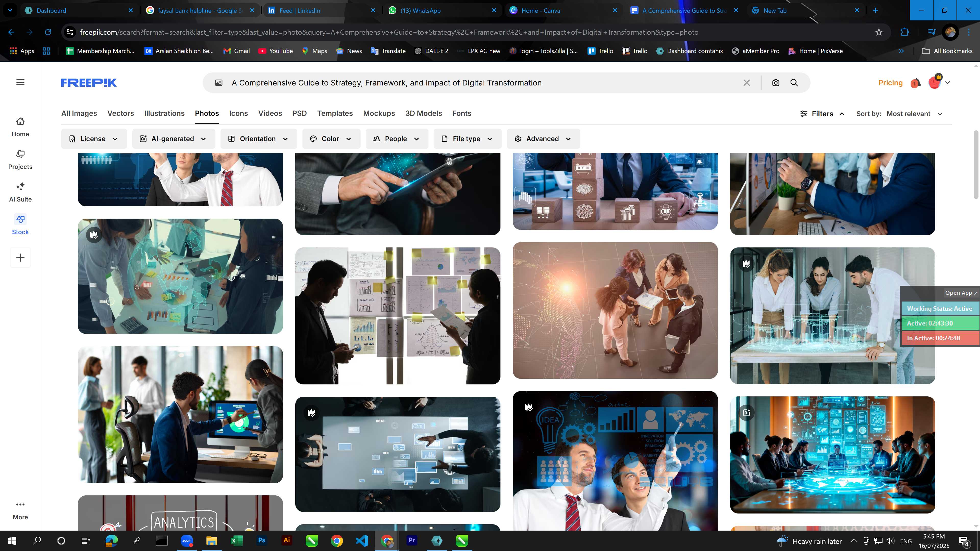
Task: Open Excel from the Windows taskbar
Action: (236, 540)
